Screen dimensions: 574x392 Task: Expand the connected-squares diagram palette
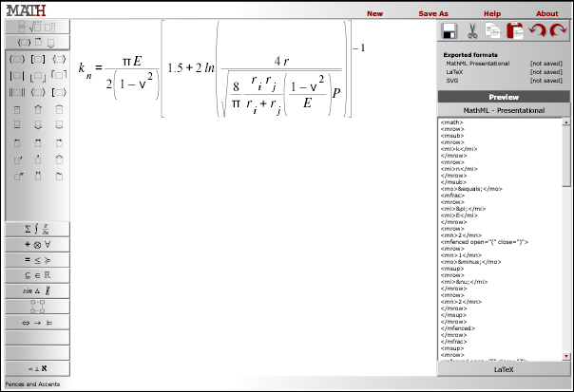37,307
